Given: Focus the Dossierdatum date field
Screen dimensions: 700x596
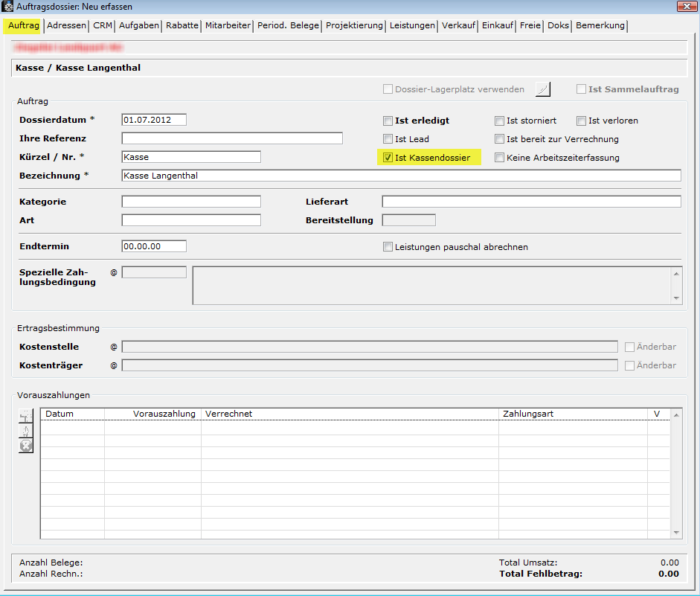Looking at the screenshot, I should 153,120.
